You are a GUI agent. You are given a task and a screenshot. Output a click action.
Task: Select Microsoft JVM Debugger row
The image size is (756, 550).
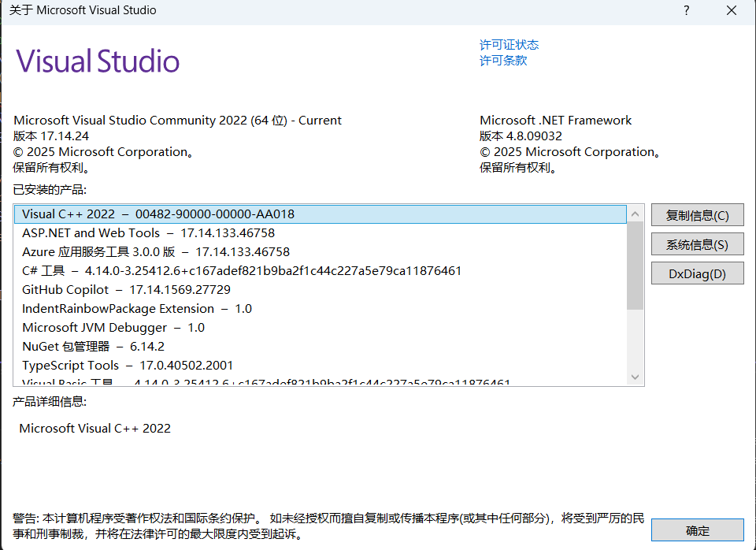tap(321, 328)
